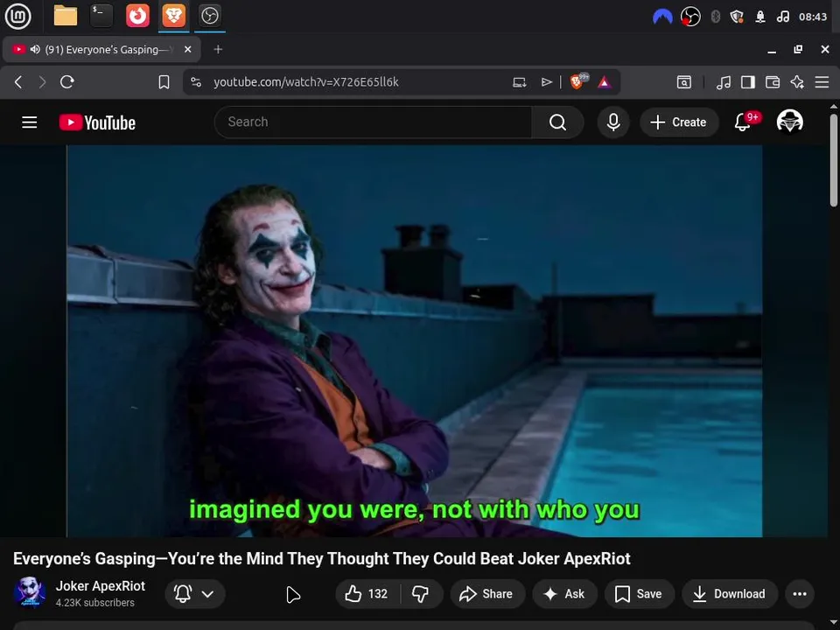Click the video player to pause playback

[x=414, y=340]
